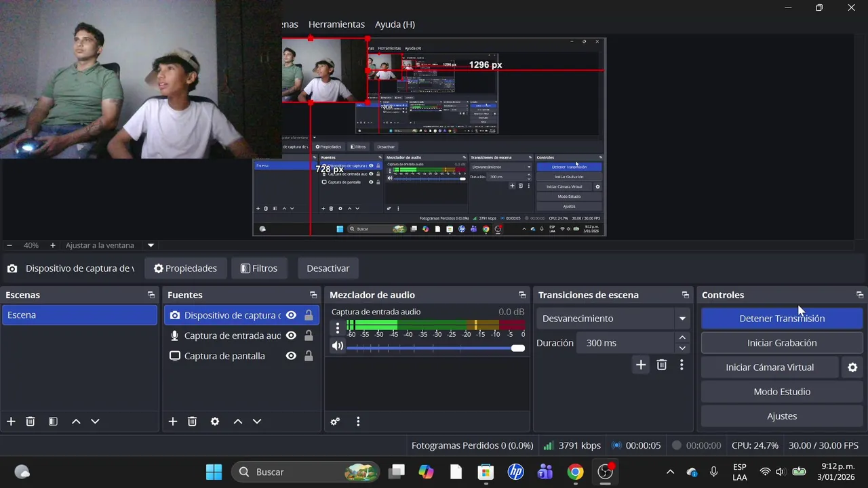
Task: Remove scene transition with trash icon
Action: (x=662, y=365)
